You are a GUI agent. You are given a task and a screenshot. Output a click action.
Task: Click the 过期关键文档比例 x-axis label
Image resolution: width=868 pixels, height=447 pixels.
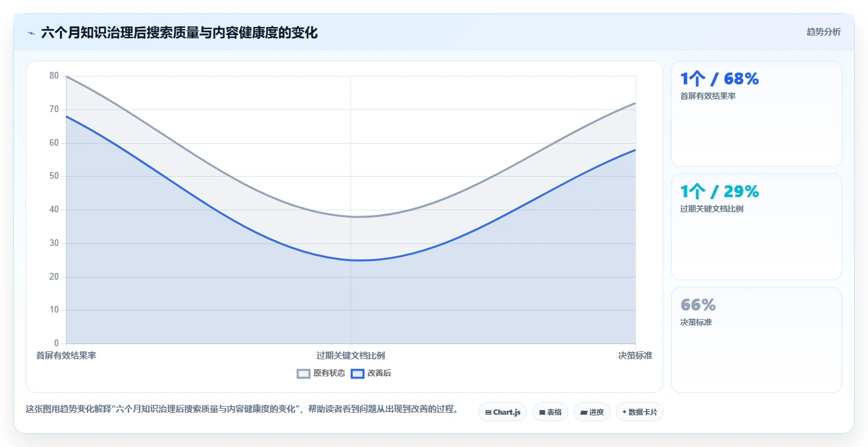coord(350,355)
